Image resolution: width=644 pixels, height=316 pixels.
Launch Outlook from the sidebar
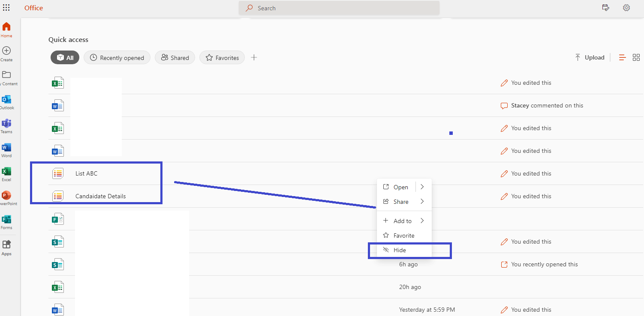tap(6, 102)
